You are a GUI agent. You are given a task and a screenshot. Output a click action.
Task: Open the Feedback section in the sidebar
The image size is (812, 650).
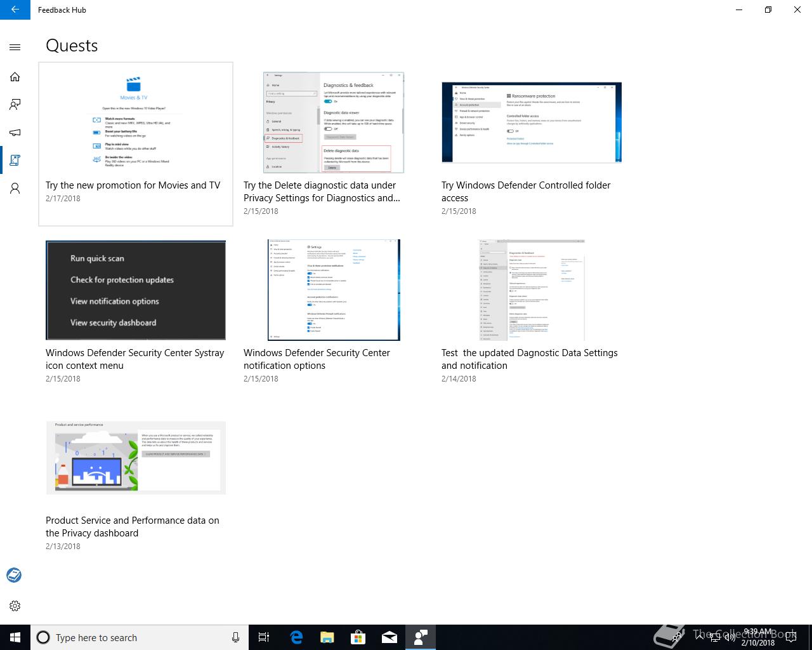[15, 105]
